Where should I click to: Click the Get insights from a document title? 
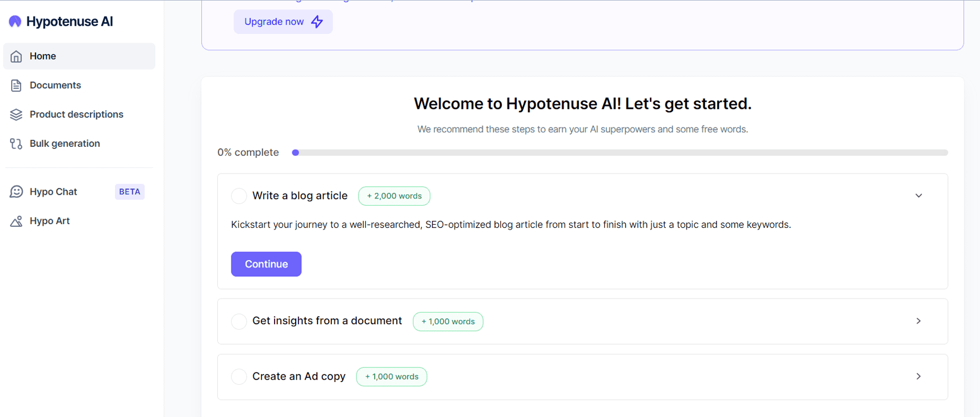[327, 321]
